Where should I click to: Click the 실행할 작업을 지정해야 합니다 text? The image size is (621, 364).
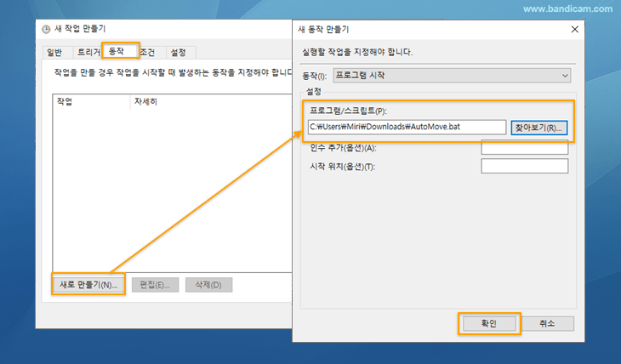[357, 52]
